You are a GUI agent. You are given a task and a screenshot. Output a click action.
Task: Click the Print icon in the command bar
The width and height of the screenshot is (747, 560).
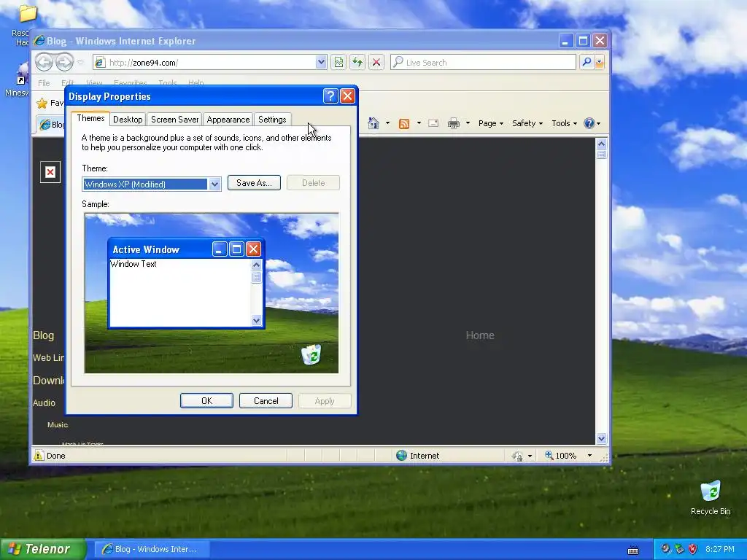click(454, 123)
